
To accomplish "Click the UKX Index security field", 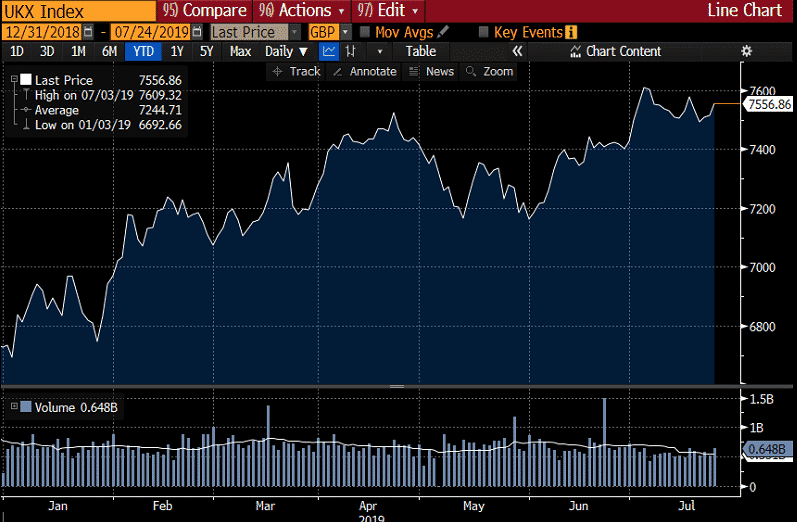I will [79, 11].
